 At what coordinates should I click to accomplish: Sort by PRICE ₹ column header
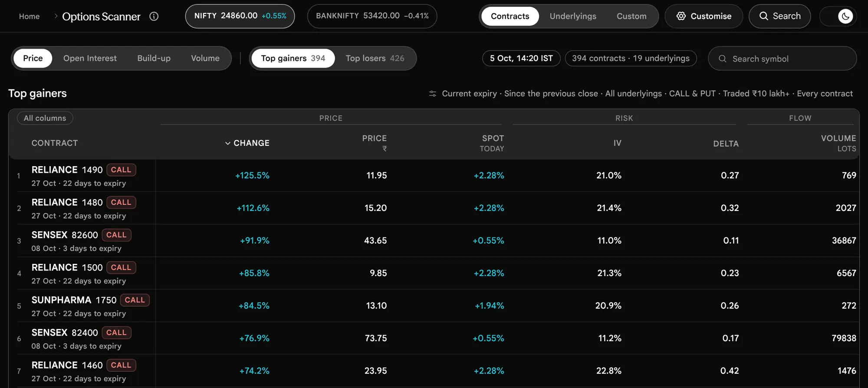click(x=374, y=143)
